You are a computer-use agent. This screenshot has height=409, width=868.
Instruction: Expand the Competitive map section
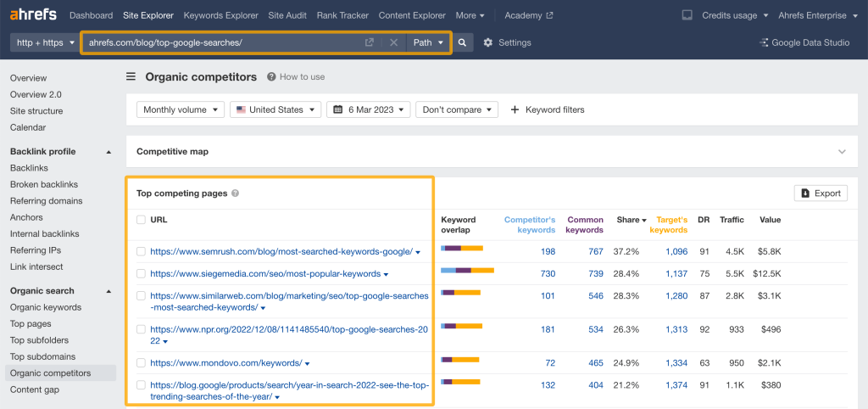click(x=841, y=152)
